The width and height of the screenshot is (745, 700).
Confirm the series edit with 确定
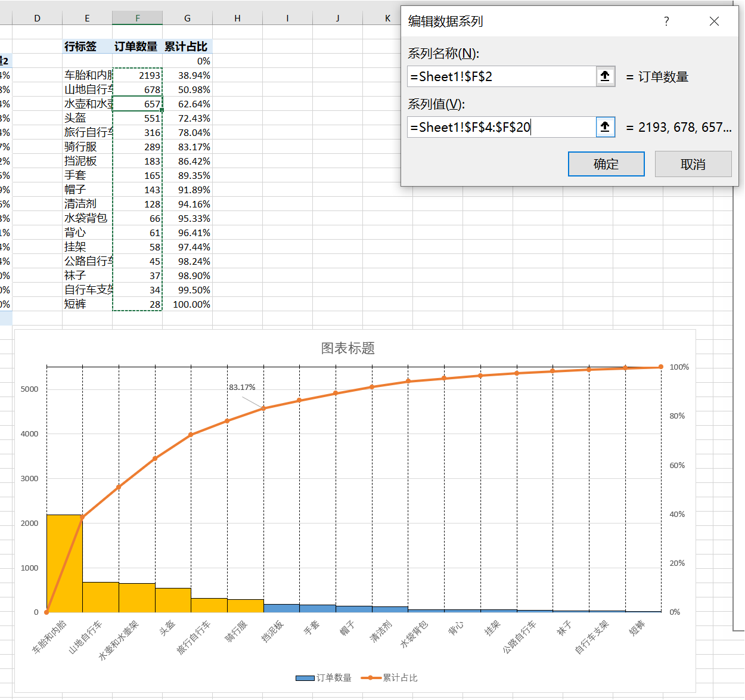click(606, 164)
